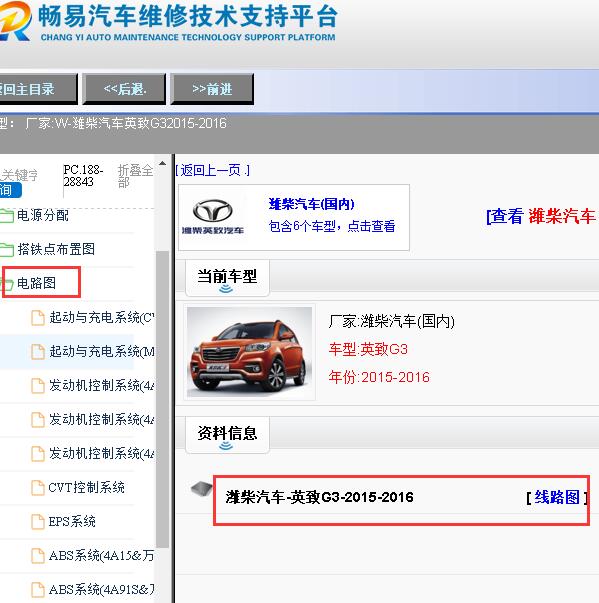Open the 潍柴汽车(国内) brand link
This screenshot has width=599, height=603.
point(311,204)
